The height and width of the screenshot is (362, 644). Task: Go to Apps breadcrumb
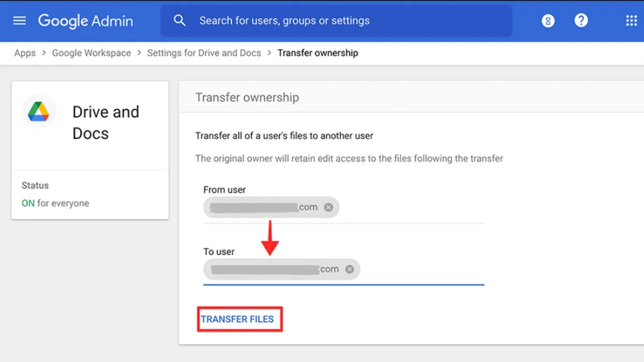pyautogui.click(x=25, y=53)
